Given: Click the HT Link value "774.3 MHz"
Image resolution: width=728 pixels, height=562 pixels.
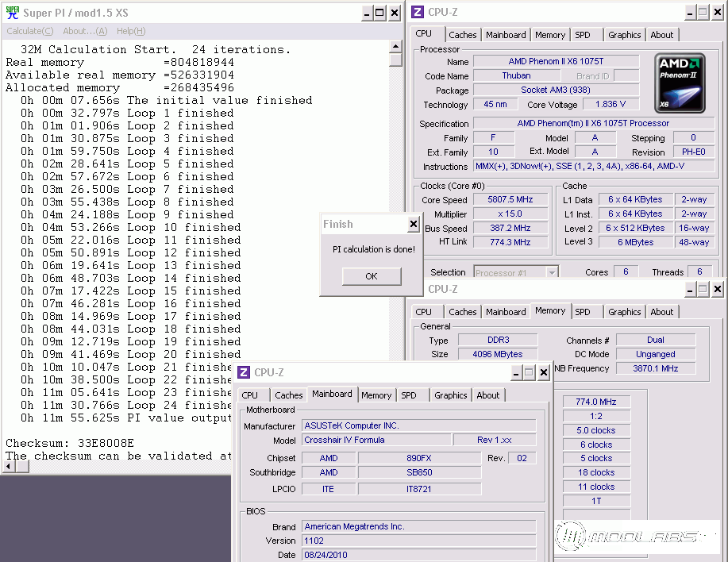Looking at the screenshot, I should [x=510, y=242].
